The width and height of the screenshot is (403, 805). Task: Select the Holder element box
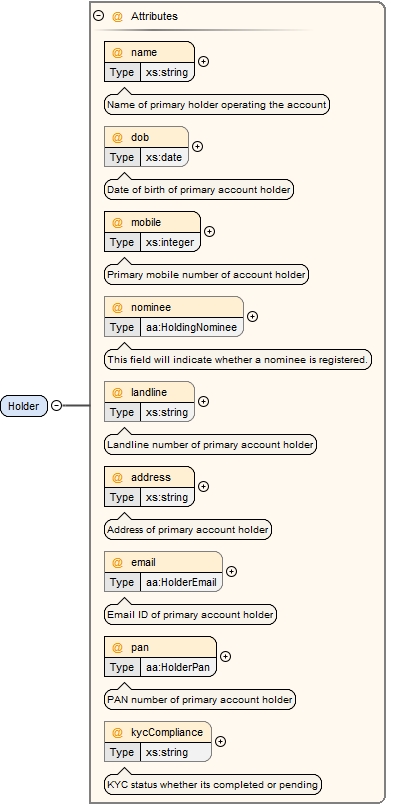pyautogui.click(x=24, y=406)
